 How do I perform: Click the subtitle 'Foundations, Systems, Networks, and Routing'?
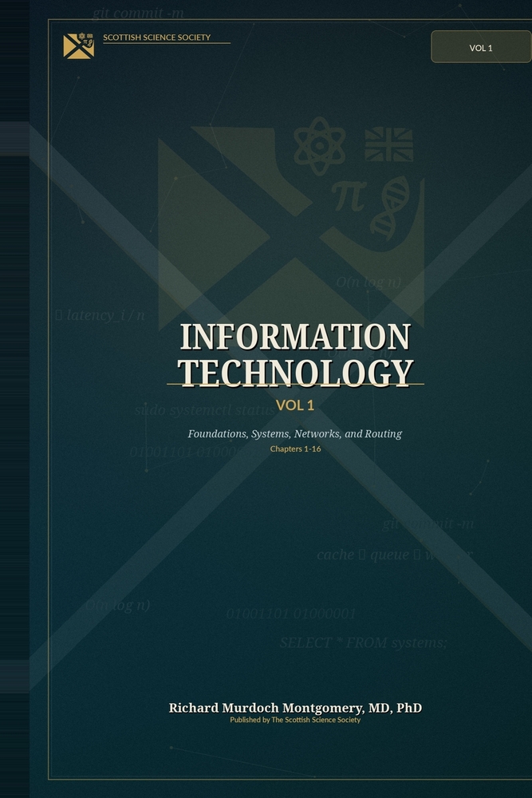click(295, 433)
